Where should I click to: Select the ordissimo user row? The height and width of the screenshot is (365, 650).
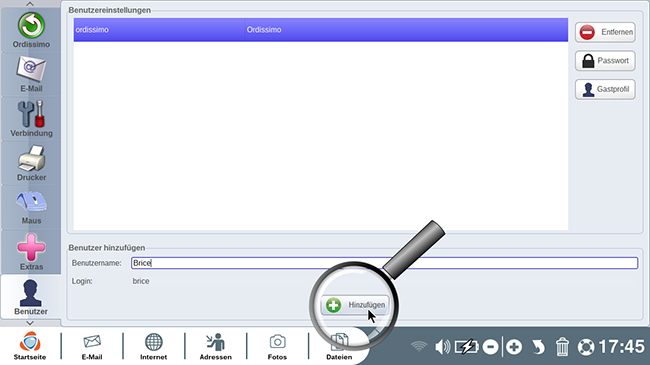(321, 29)
